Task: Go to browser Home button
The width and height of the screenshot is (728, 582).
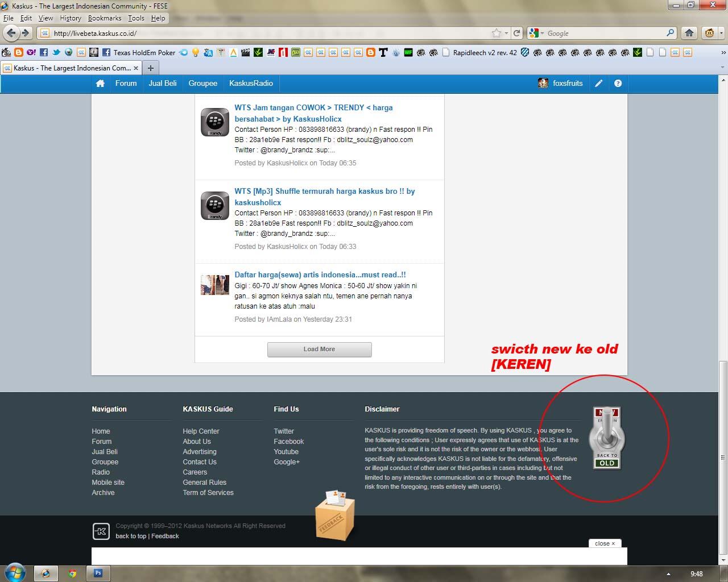Action: [689, 33]
